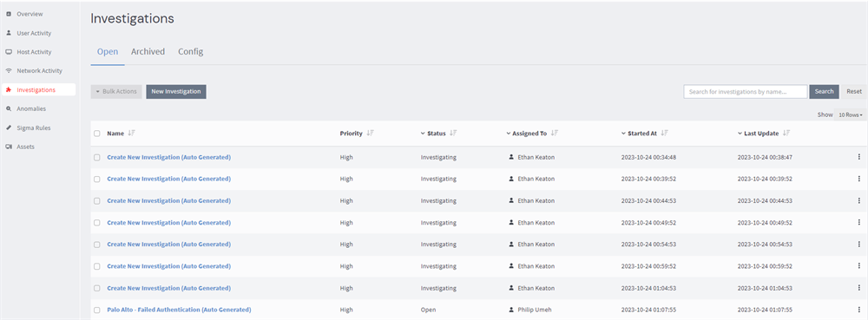This screenshot has width=868, height=320.
Task: Open row menu for investigation started 00:44:53
Action: click(858, 200)
